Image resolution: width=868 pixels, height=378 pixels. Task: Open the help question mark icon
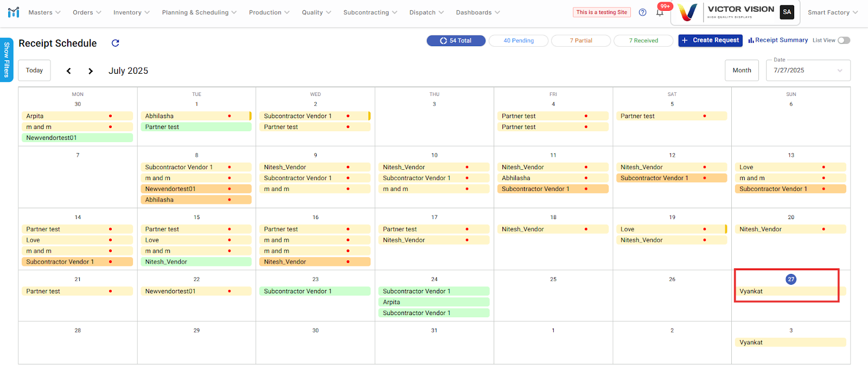coord(642,12)
